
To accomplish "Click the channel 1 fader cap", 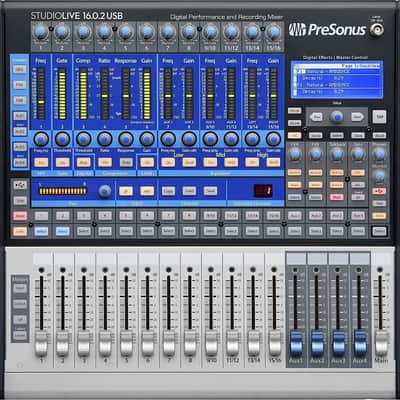I will (x=41, y=344).
